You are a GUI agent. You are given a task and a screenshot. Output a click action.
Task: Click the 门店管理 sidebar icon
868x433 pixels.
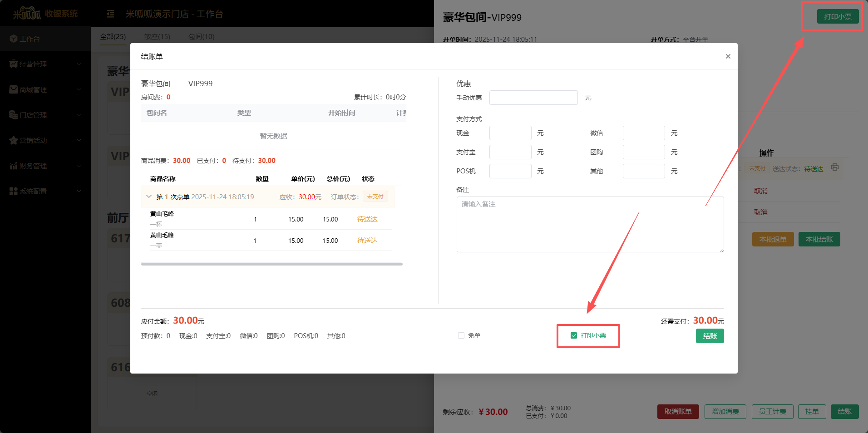click(14, 115)
